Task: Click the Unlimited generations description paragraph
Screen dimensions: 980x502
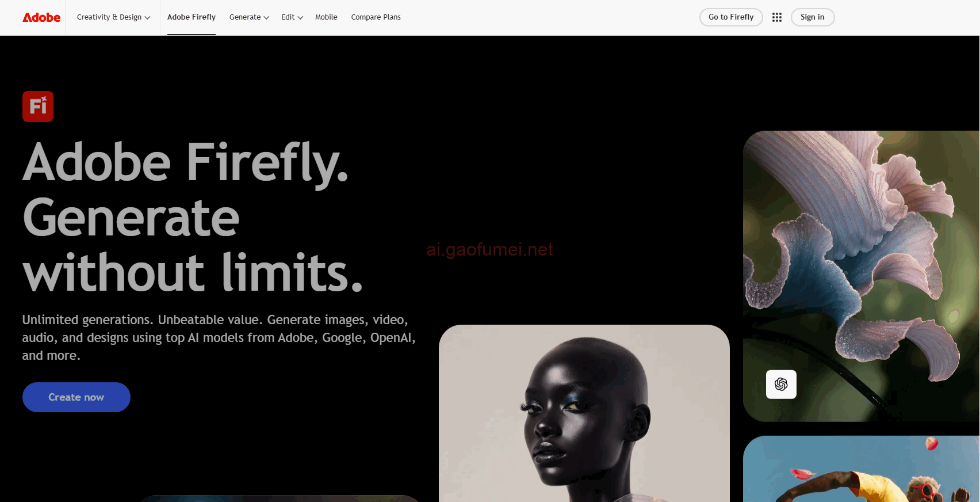Action: click(219, 337)
